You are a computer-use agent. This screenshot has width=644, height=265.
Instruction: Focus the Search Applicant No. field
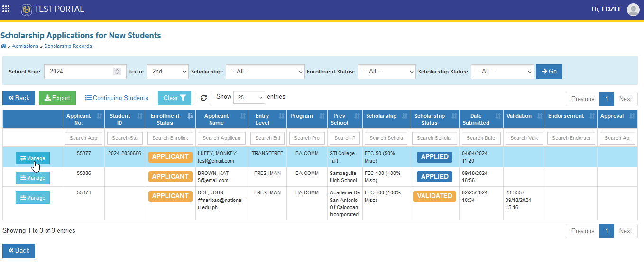tap(83, 138)
